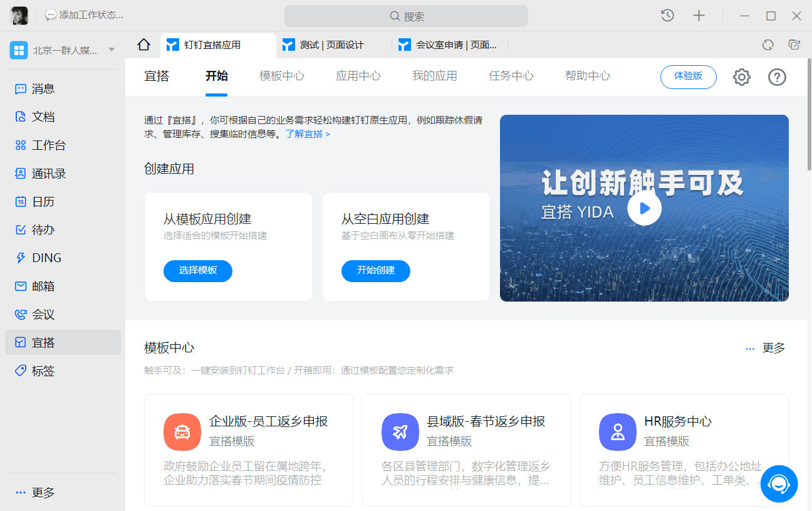Click the 体验版 button

689,76
